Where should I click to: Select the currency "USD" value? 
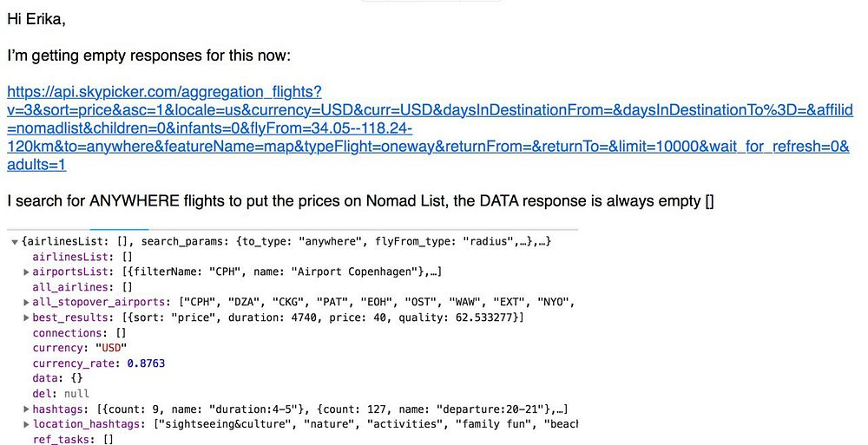point(111,348)
